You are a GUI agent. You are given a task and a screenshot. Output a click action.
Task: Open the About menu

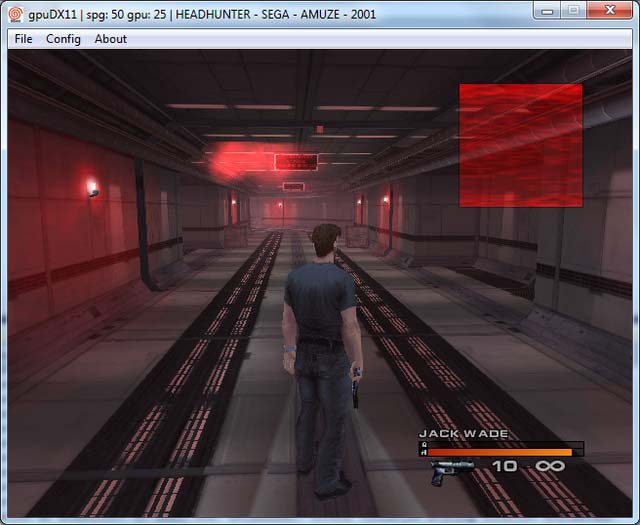[110, 39]
